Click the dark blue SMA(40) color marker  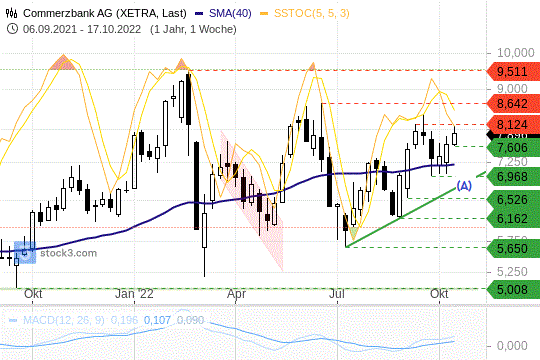(x=199, y=14)
